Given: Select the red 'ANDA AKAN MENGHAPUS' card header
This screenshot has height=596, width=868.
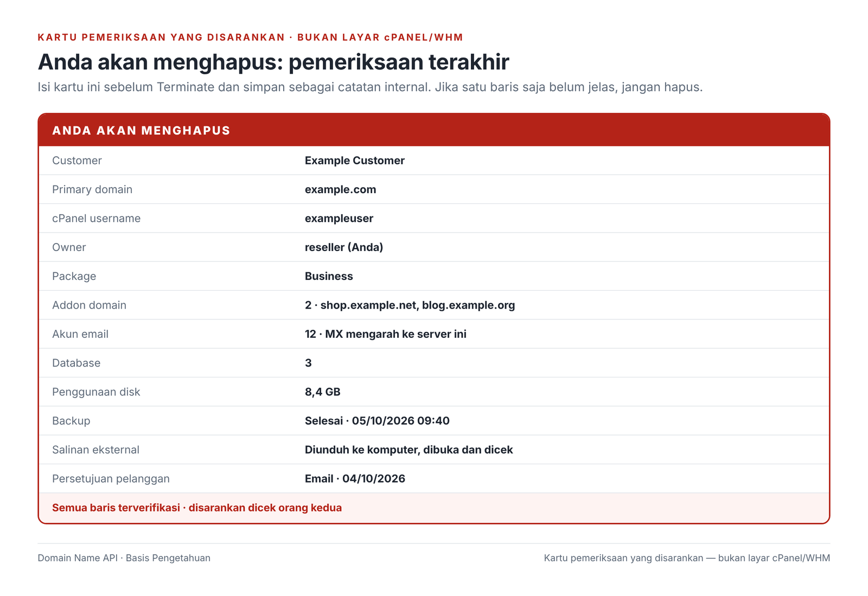Looking at the screenshot, I should click(434, 130).
